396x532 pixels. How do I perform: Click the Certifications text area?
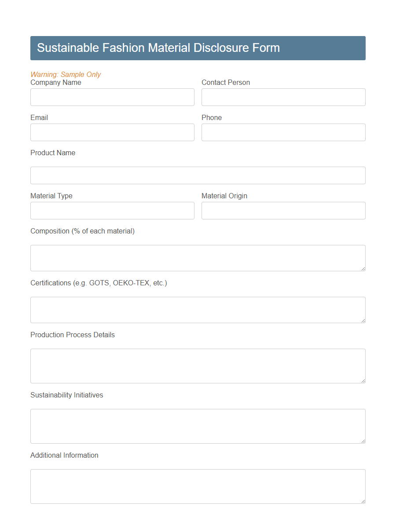coord(198,310)
